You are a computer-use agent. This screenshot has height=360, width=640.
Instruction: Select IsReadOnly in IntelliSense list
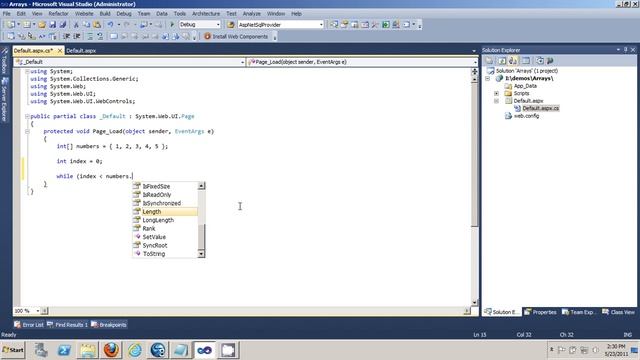(x=165, y=195)
